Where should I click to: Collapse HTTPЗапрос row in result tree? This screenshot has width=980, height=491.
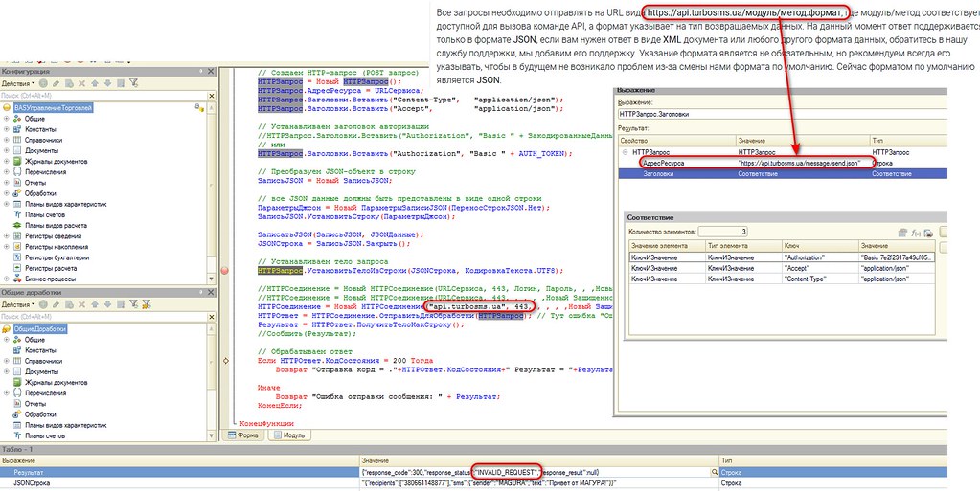pyautogui.click(x=626, y=151)
